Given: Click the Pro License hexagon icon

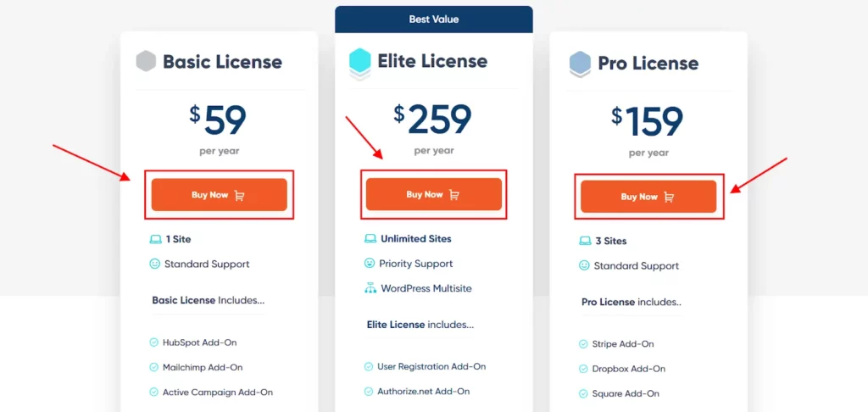Looking at the screenshot, I should point(580,64).
